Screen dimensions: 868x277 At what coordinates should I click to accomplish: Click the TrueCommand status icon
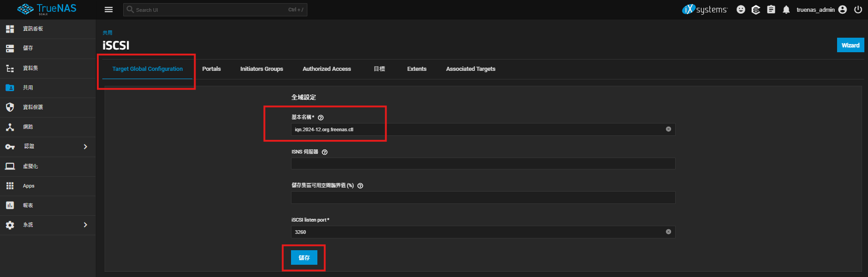point(756,10)
